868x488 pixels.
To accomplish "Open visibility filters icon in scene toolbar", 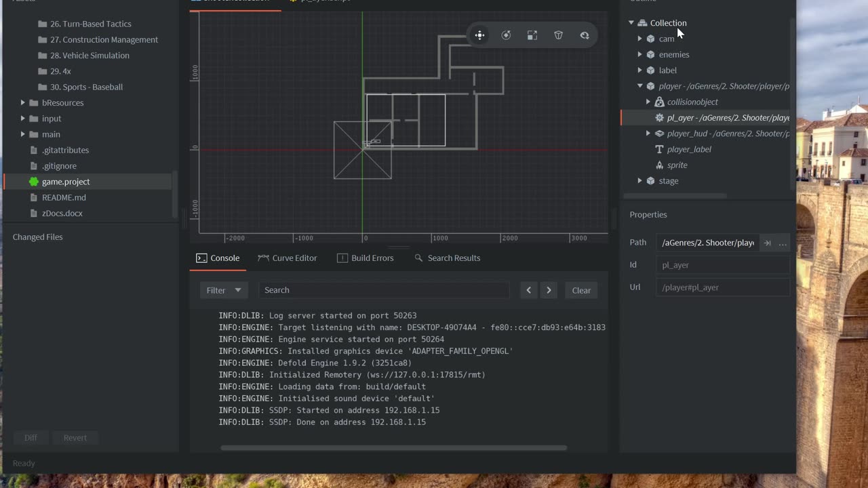I will 585,35.
